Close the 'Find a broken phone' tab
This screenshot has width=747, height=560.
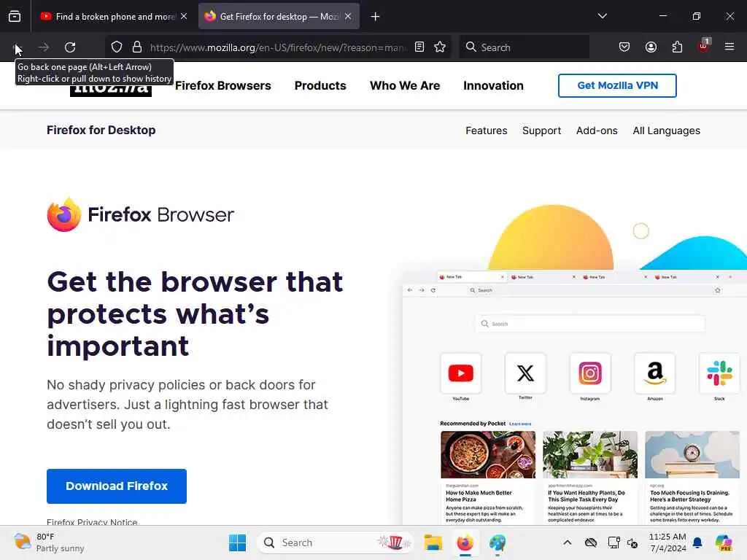(x=184, y=17)
